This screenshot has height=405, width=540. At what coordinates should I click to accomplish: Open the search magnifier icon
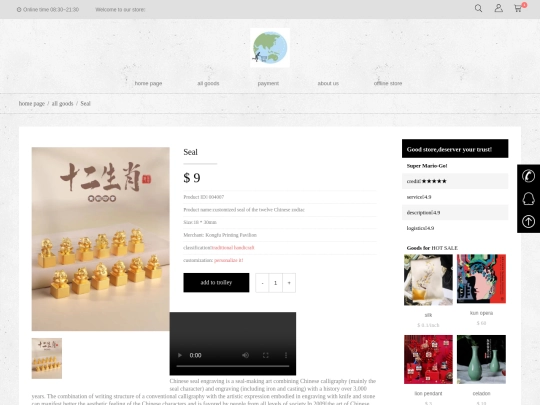point(478,8)
